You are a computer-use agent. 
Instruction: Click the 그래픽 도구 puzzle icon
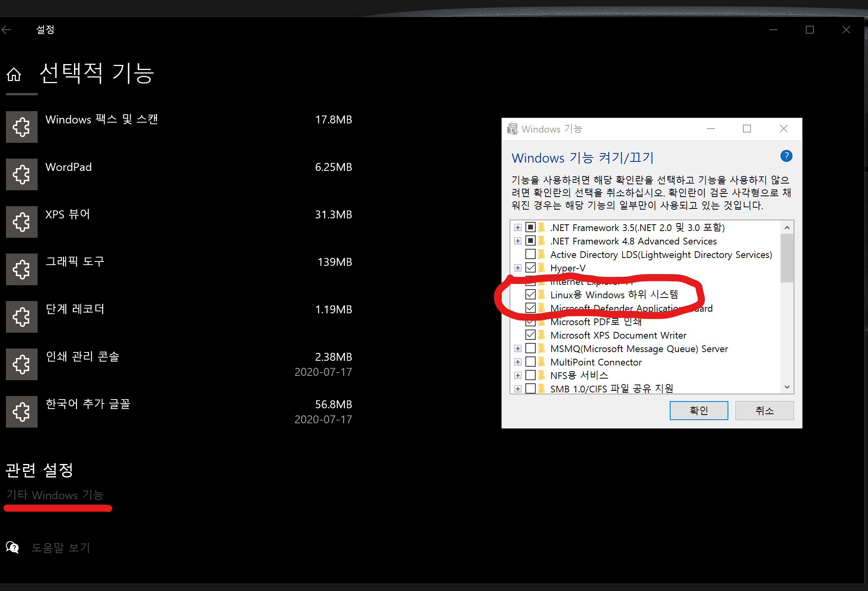22,269
